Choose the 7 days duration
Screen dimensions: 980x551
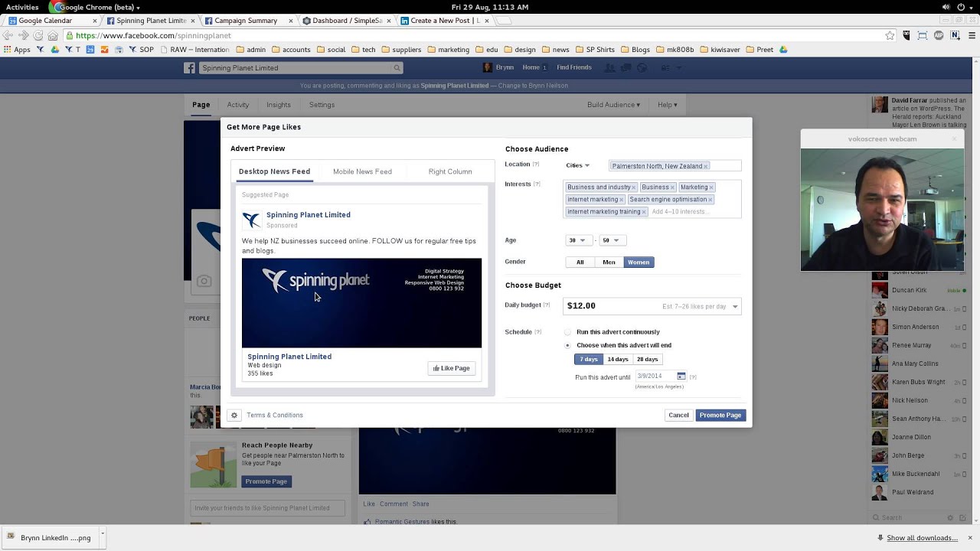[589, 360]
